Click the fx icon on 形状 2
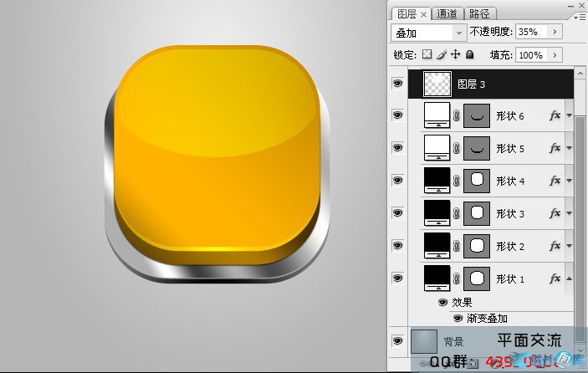 555,246
